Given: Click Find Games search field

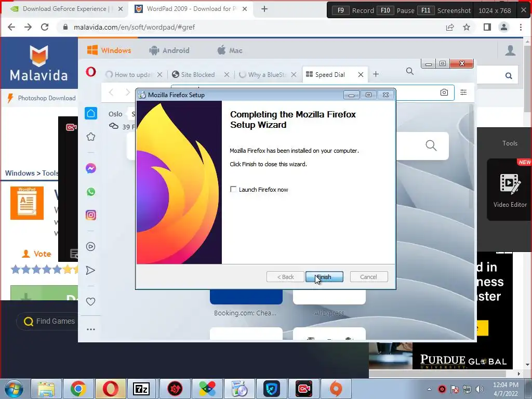Looking at the screenshot, I should coord(47,321).
